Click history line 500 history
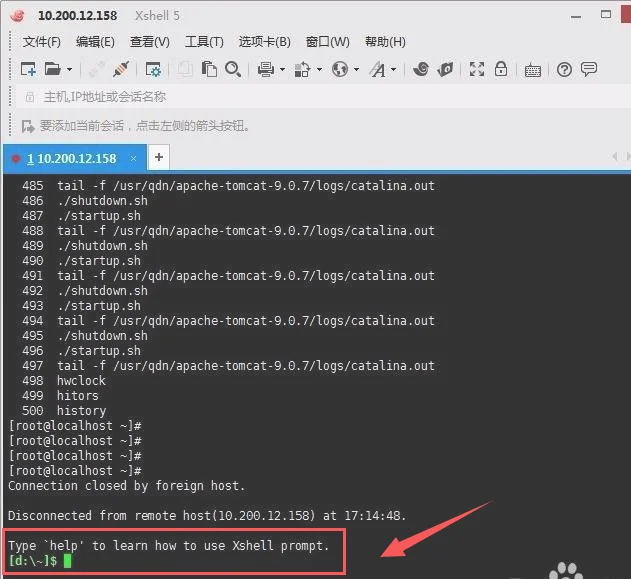The image size is (631, 579). [x=64, y=410]
